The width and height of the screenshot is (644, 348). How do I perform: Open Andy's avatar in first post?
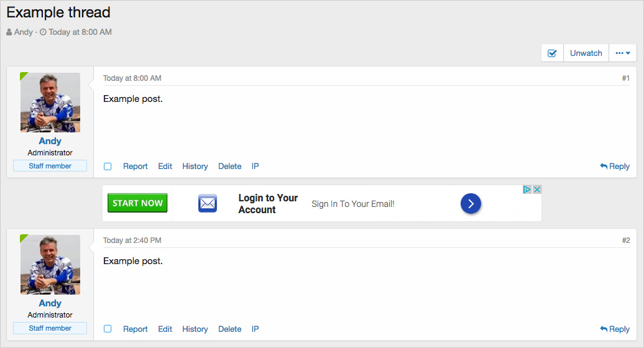click(x=50, y=103)
